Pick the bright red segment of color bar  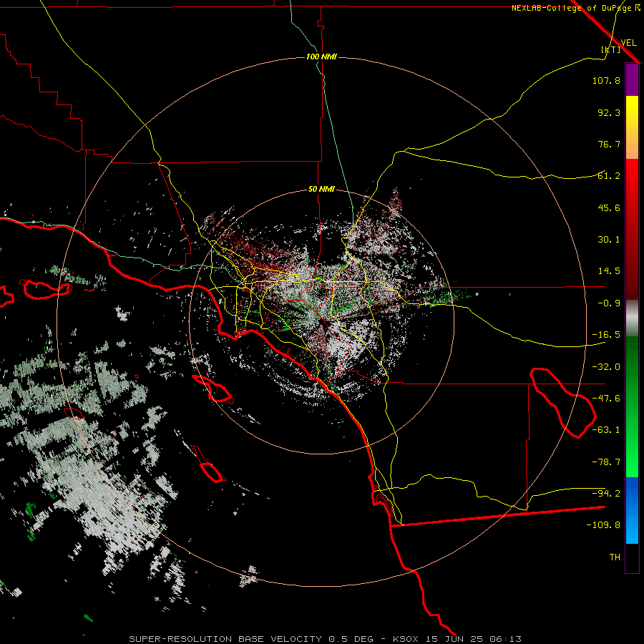[632, 181]
